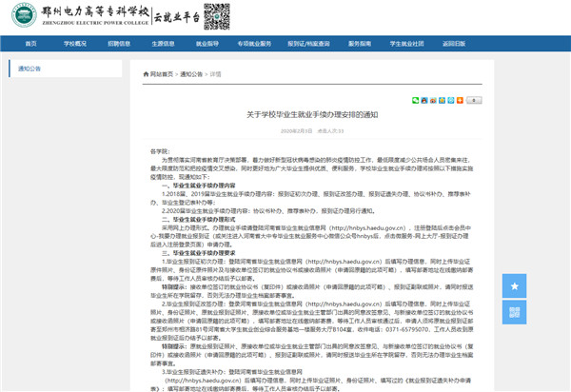The height and width of the screenshot is (392, 571).
Task: Click the 云就业平台 header text
Action: pos(177,17)
